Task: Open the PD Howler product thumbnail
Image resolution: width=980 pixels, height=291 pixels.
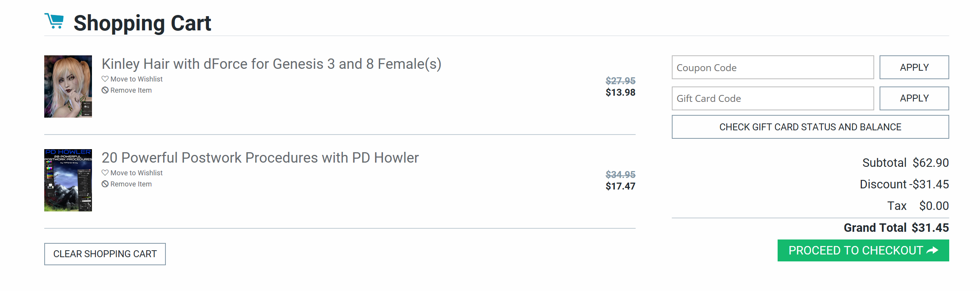Action: [68, 180]
